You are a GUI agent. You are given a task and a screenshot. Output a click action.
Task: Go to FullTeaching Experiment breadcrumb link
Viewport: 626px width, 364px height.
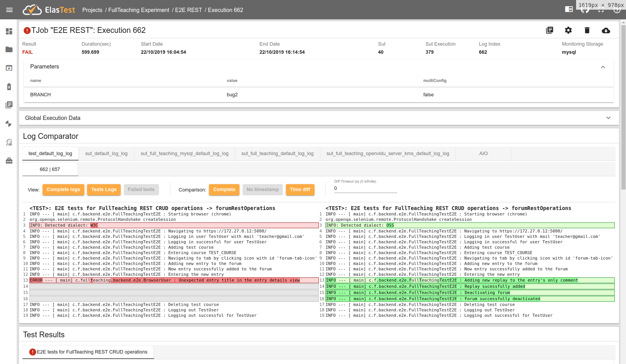tap(139, 10)
